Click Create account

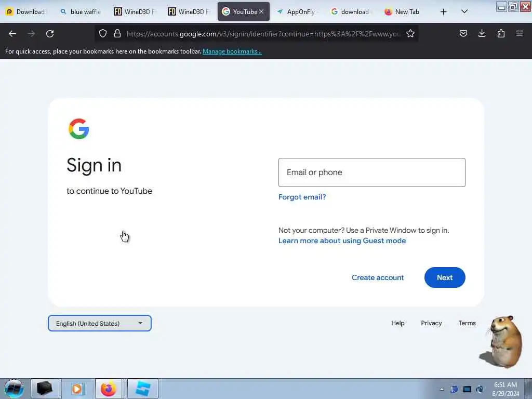coord(378,277)
